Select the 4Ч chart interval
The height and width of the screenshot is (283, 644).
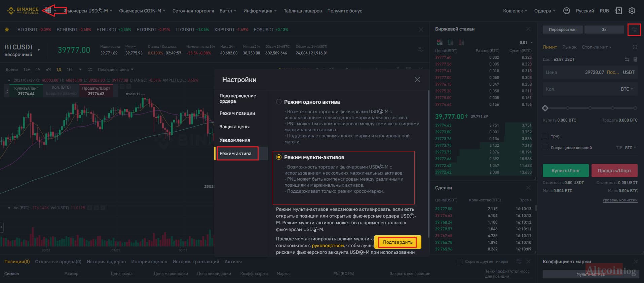tap(48, 69)
